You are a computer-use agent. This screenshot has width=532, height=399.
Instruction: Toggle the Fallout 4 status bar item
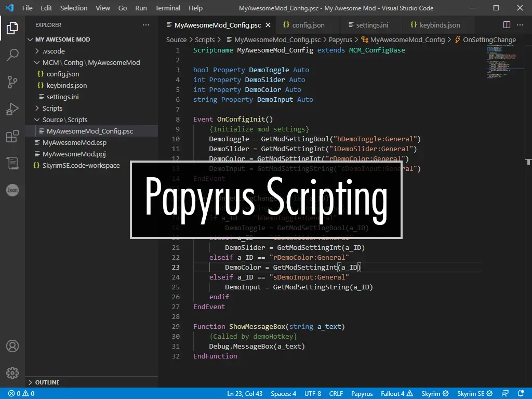click(396, 393)
